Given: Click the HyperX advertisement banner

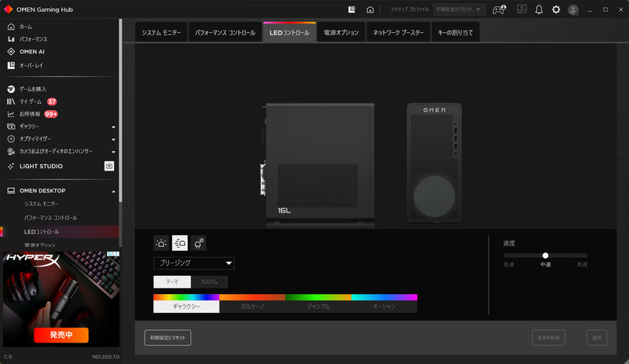Looking at the screenshot, I should 61,299.
